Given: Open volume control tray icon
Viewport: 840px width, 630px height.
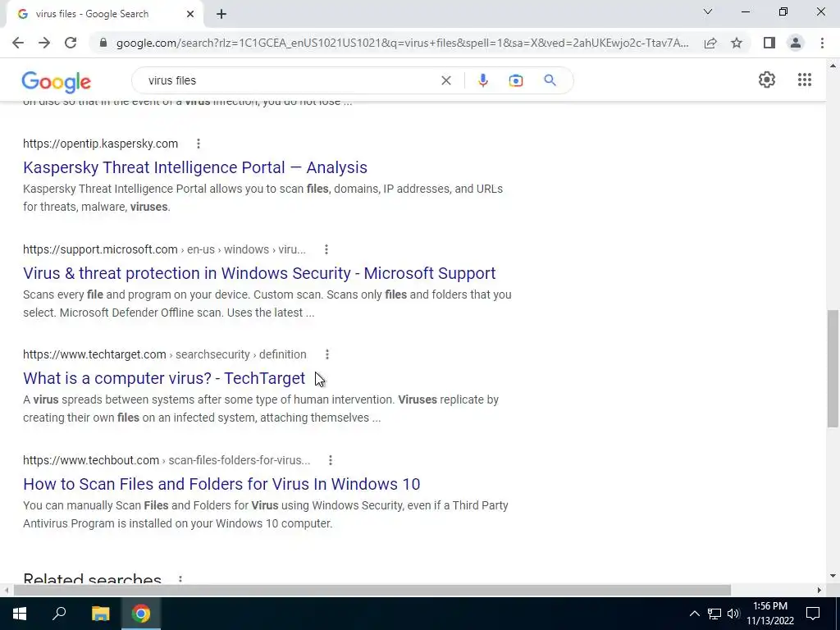Looking at the screenshot, I should [733, 614].
